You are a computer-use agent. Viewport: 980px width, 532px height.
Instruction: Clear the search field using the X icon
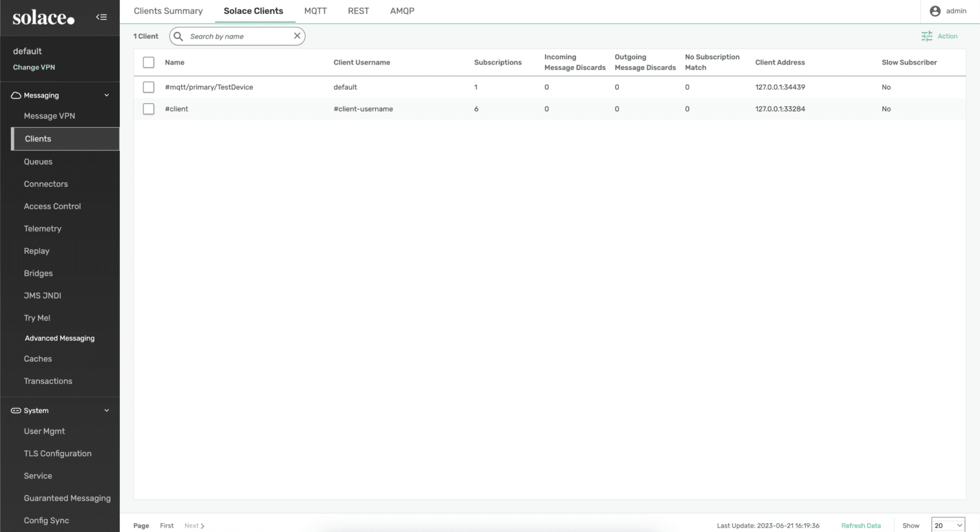[x=297, y=36]
